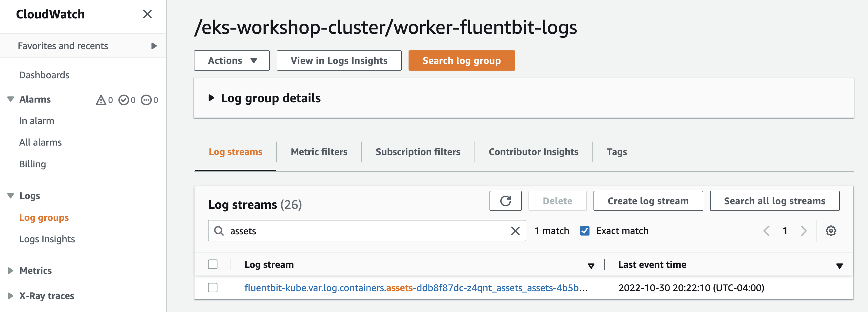Screen dimensions: 868x312
Task: Select all log streams header checkbox
Action: click(213, 264)
